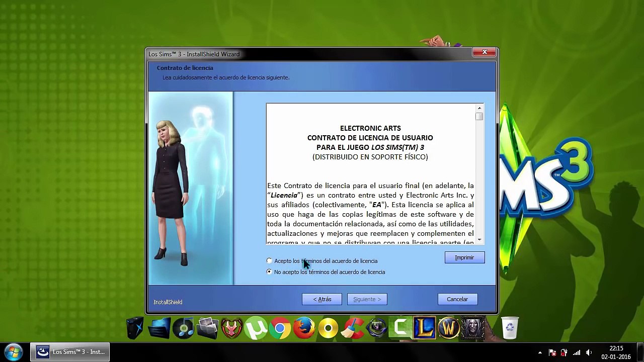Open the Windows Start menu
This screenshot has height=362, width=644.
coord(14,352)
